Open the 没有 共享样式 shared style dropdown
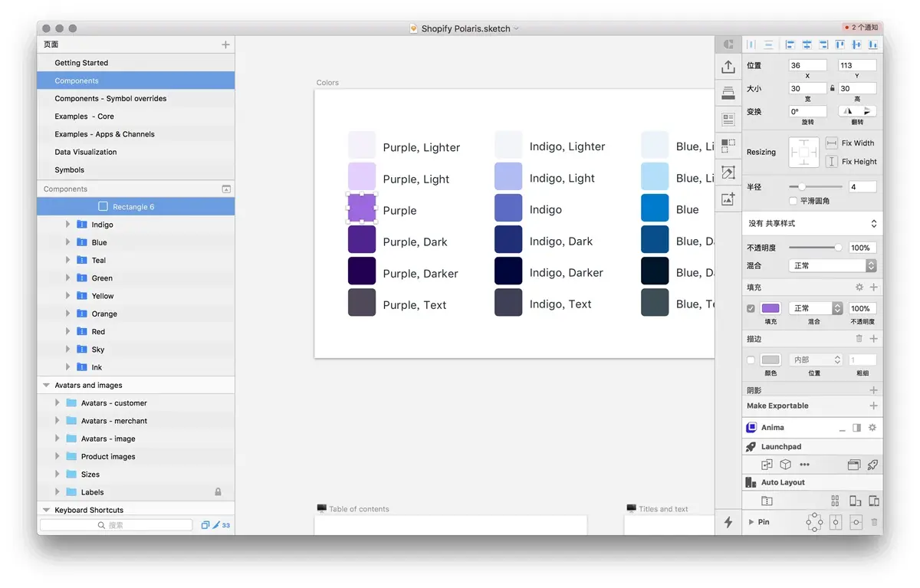This screenshot has height=588, width=920. click(x=812, y=223)
